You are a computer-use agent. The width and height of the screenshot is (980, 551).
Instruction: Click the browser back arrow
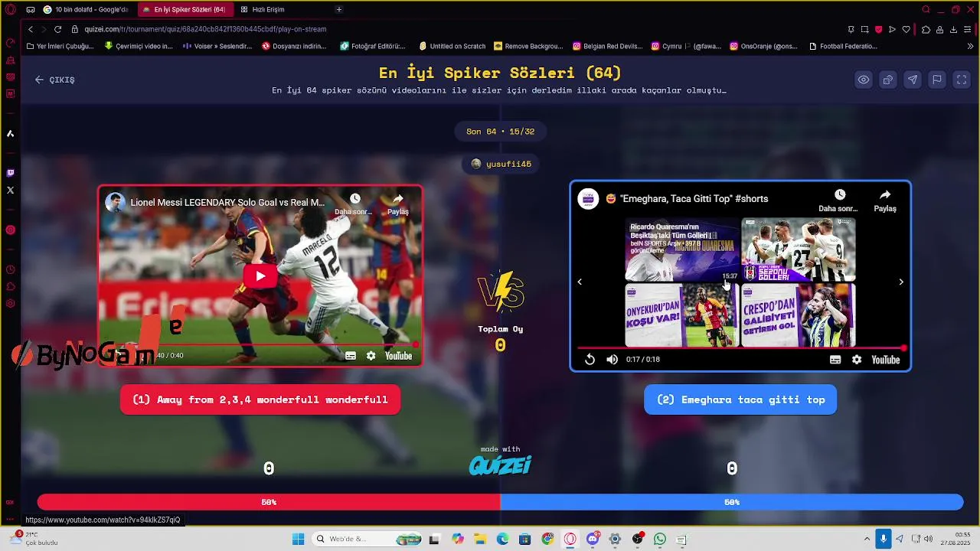31,29
